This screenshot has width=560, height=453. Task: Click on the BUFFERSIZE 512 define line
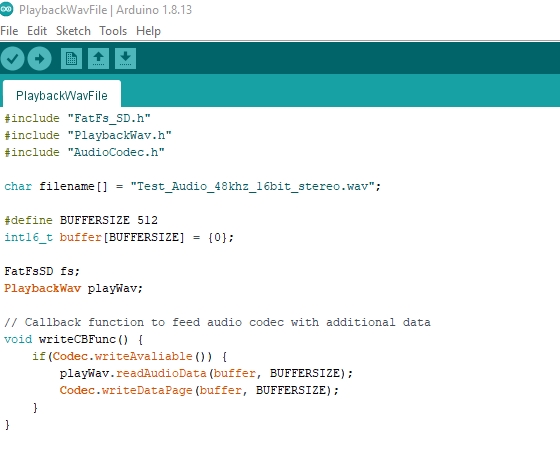click(81, 220)
